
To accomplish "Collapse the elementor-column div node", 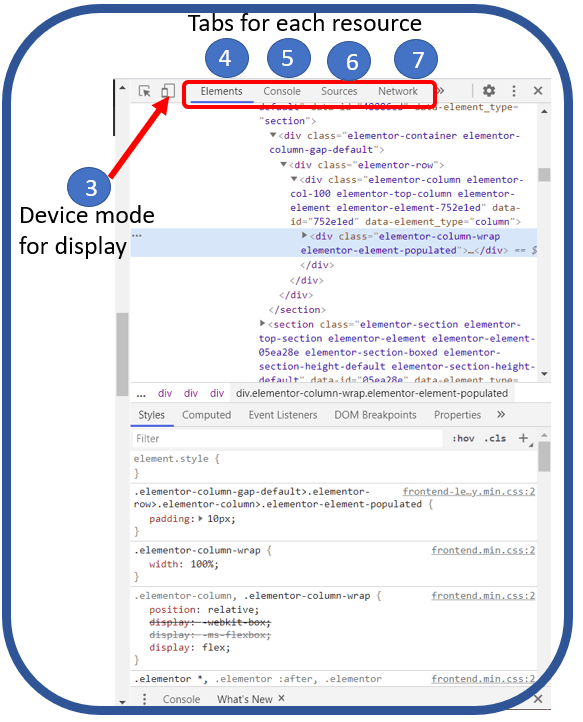I will coord(294,179).
